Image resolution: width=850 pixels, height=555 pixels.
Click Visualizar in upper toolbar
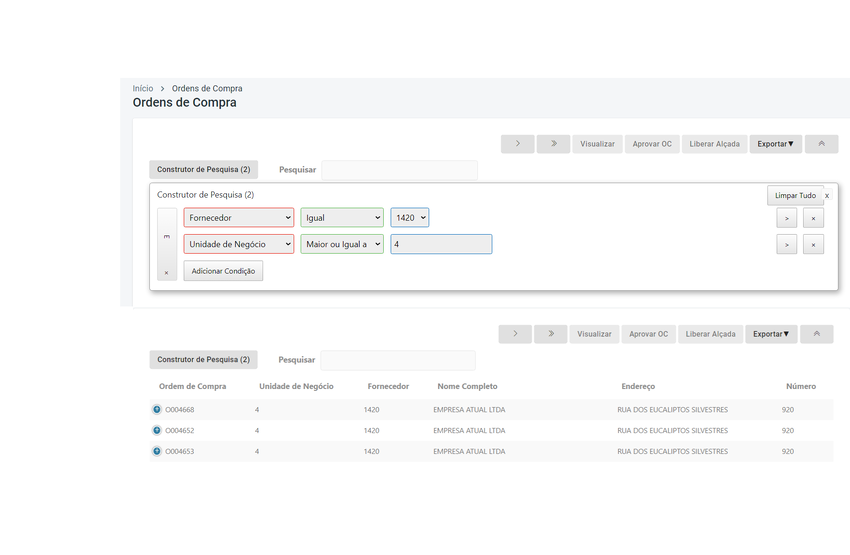click(x=597, y=144)
